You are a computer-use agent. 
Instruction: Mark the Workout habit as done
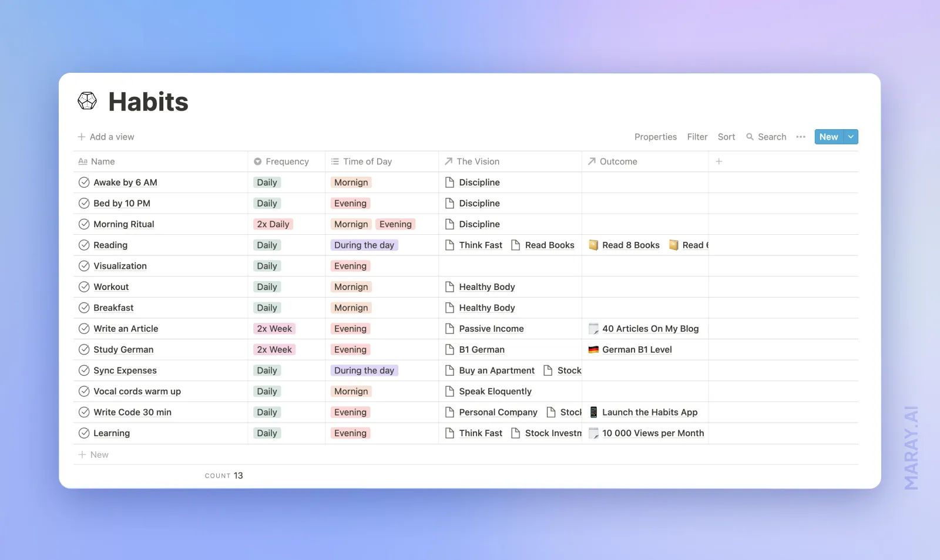tap(83, 286)
